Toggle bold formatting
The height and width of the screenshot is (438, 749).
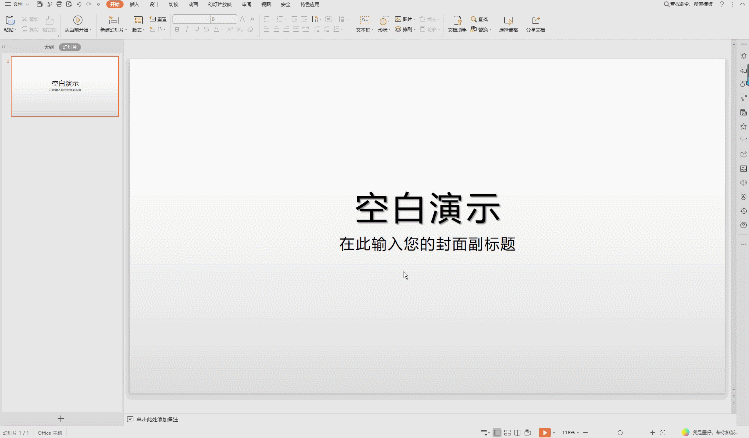click(177, 29)
